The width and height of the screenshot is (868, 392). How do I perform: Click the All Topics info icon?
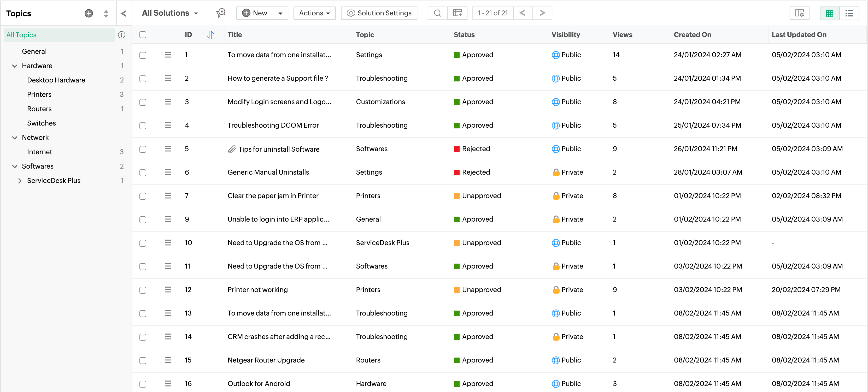pyautogui.click(x=122, y=35)
